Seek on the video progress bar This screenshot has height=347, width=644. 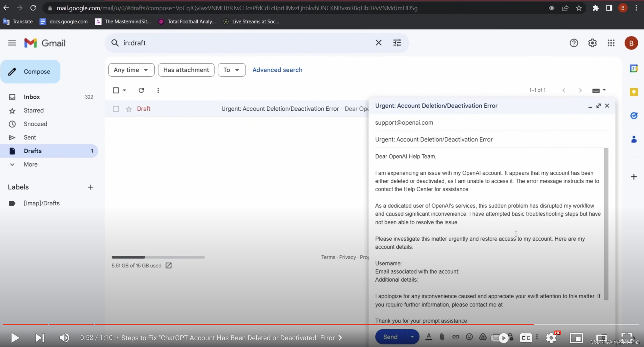(321, 324)
